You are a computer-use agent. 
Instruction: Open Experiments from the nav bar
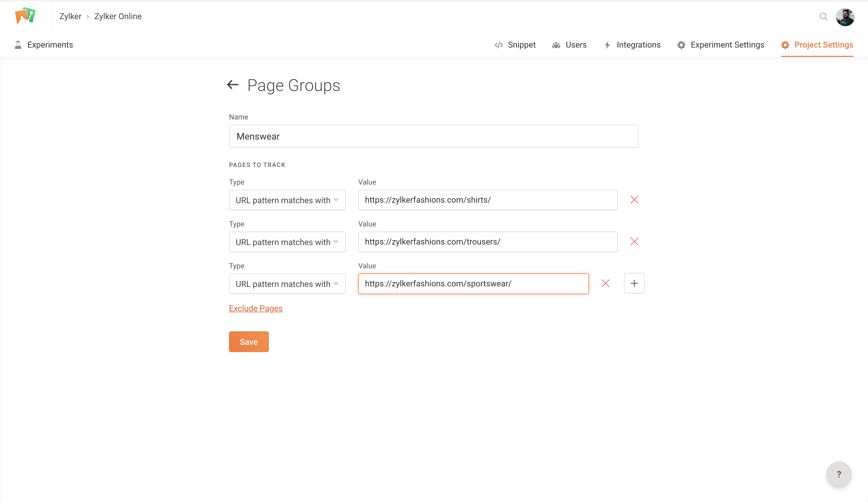pyautogui.click(x=44, y=45)
